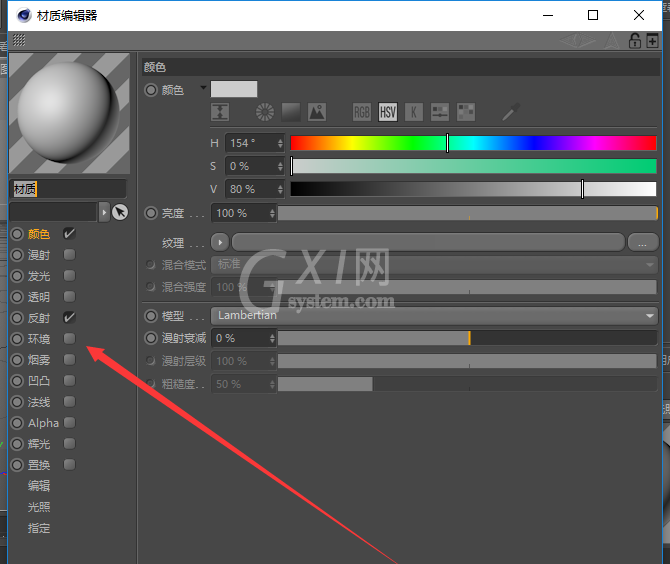The image size is (670, 564).
Task: Click the V value stepper arrows
Action: pos(280,189)
